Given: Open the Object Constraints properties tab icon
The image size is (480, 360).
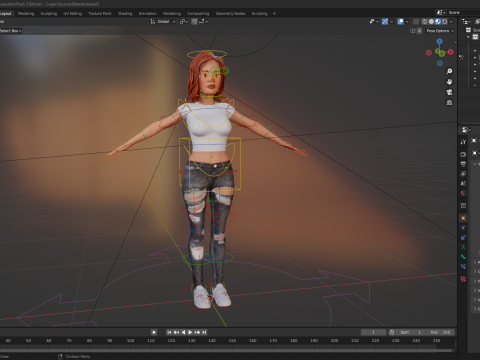Looking at the screenshot, I should tap(463, 238).
